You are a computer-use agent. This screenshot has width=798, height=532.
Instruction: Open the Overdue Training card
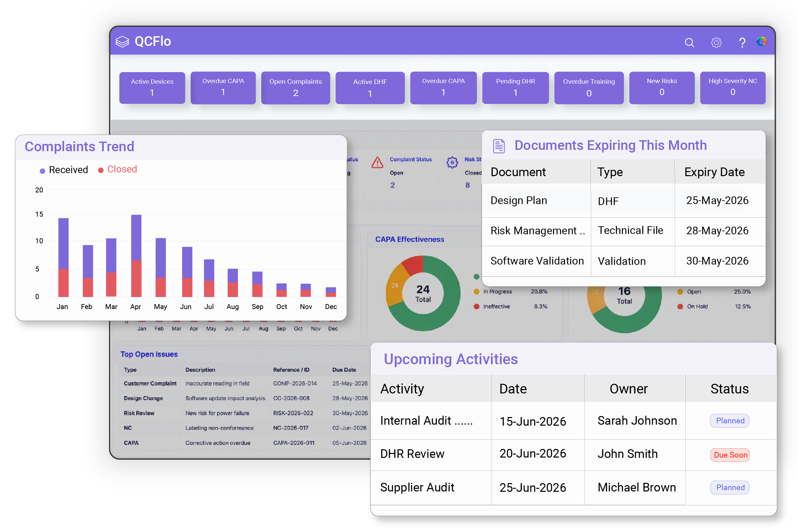pyautogui.click(x=589, y=88)
